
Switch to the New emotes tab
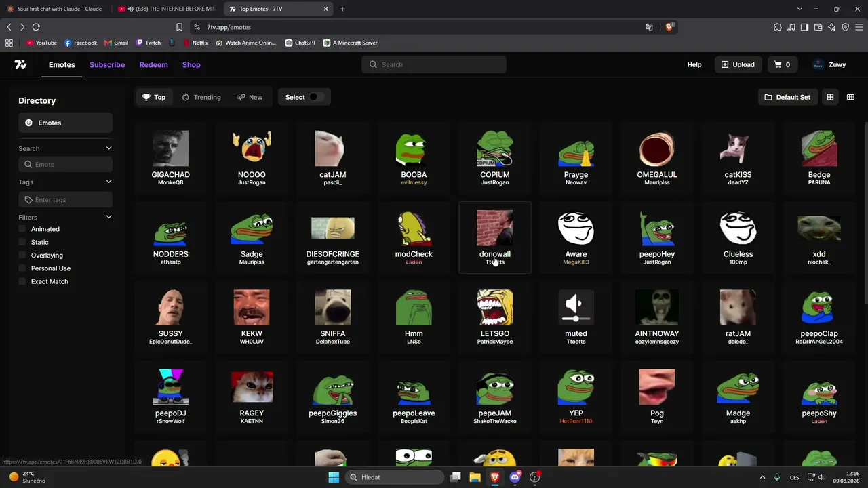click(250, 97)
